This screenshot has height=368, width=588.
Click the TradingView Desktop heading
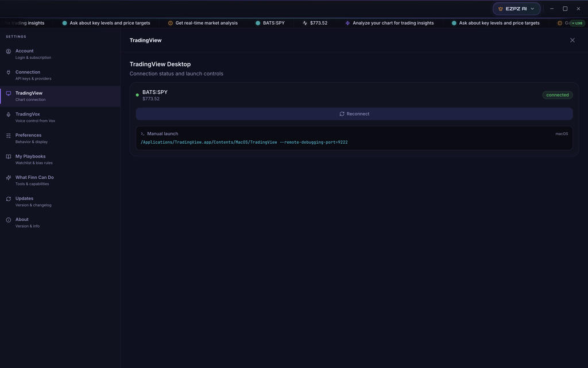pos(160,64)
